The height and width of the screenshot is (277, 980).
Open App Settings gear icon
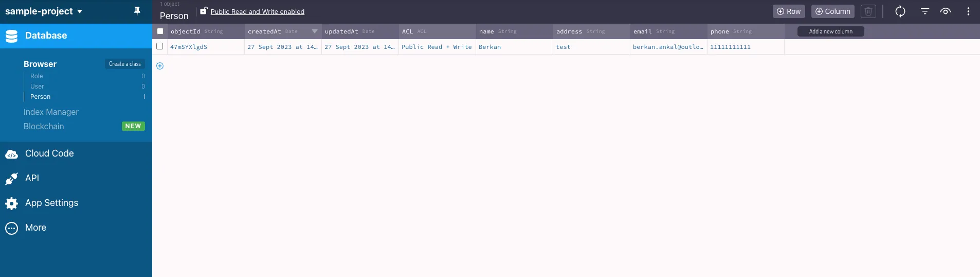click(11, 203)
